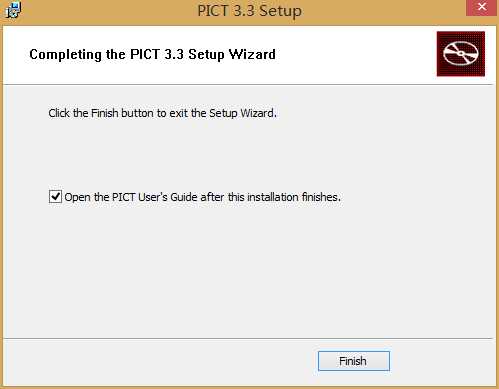
Task: Click the white X on the red close button
Action: (482, 7)
